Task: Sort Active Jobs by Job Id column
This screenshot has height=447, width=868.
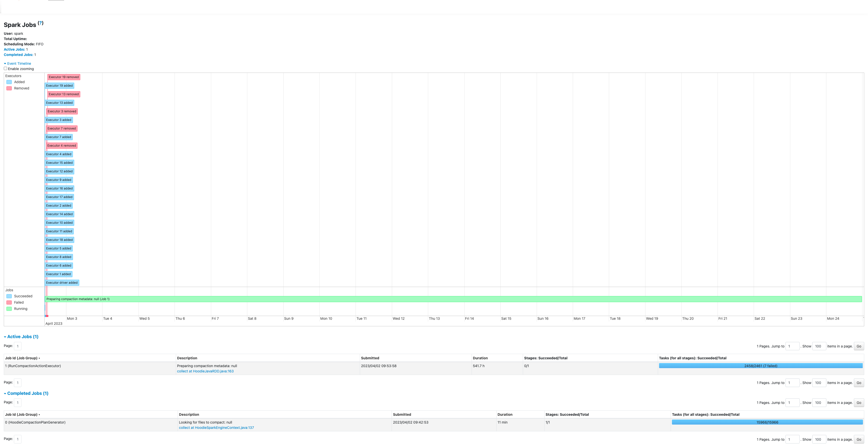Action: 22,358
